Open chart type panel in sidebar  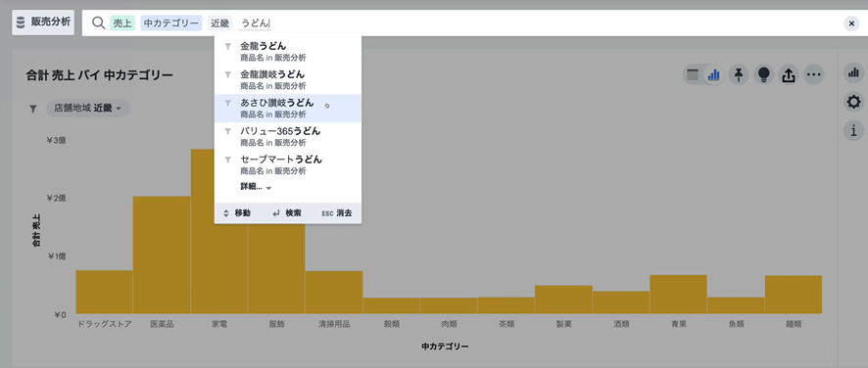coord(853,72)
